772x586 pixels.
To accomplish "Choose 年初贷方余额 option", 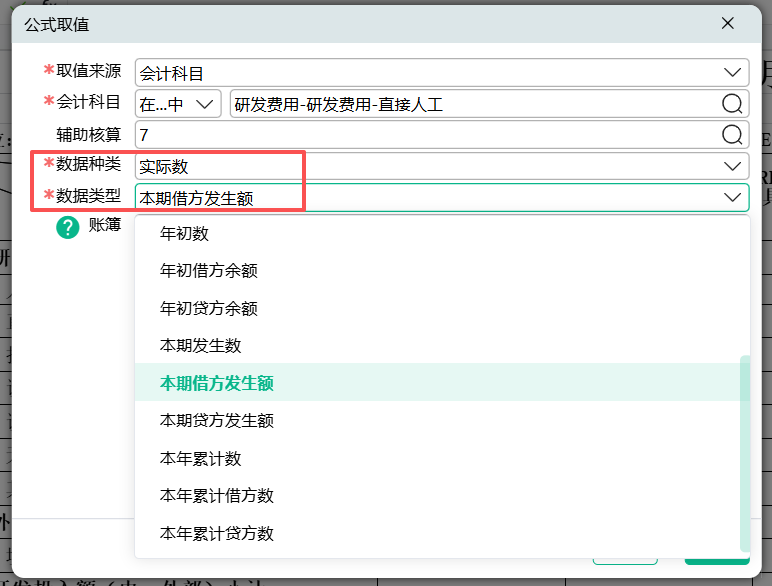I will [209, 309].
